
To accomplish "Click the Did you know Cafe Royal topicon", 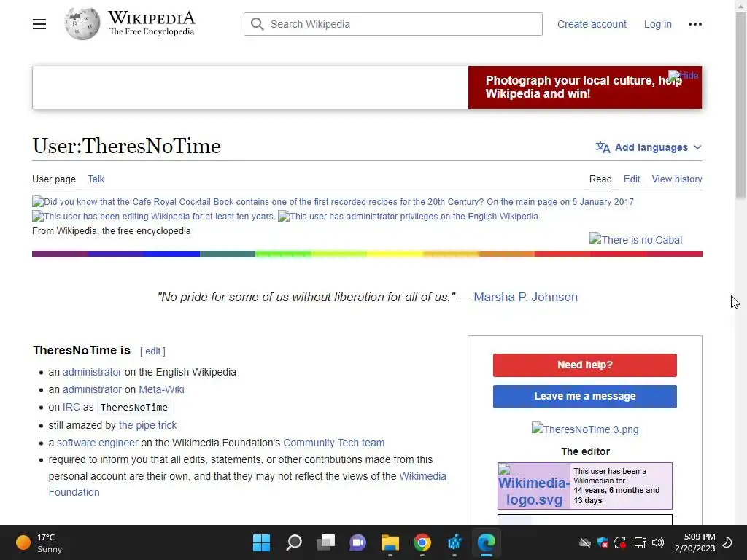I will [x=333, y=201].
